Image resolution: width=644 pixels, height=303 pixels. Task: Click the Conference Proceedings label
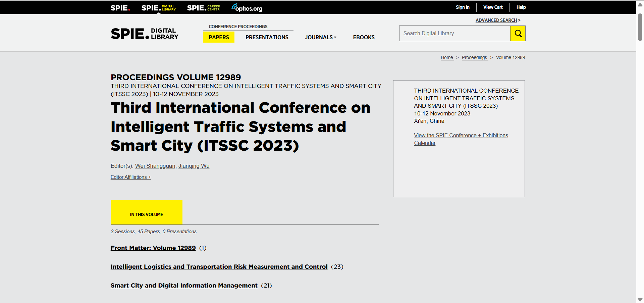coord(238,27)
